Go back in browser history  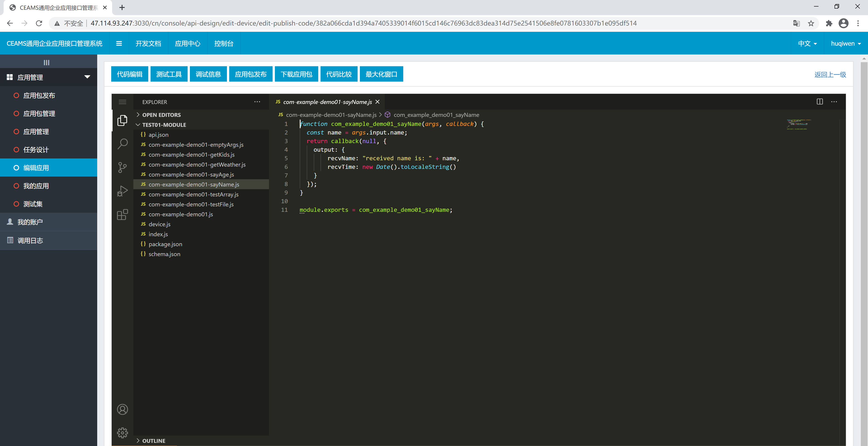[10, 23]
